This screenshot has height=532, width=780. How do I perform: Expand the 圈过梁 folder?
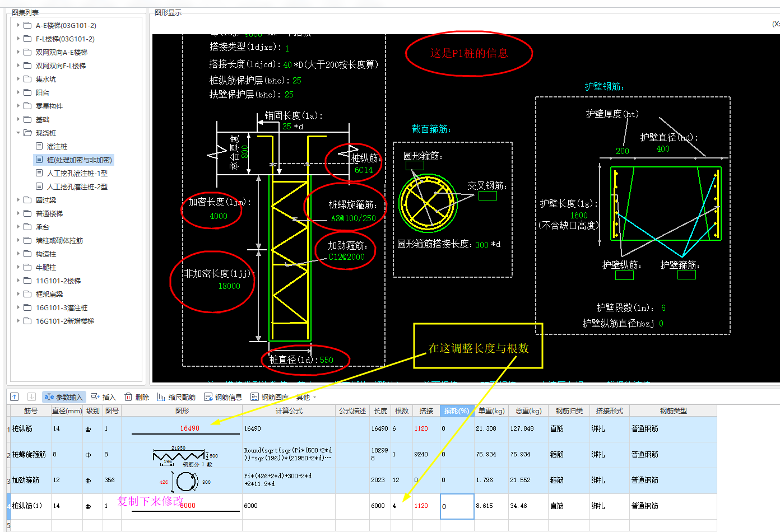click(x=18, y=200)
